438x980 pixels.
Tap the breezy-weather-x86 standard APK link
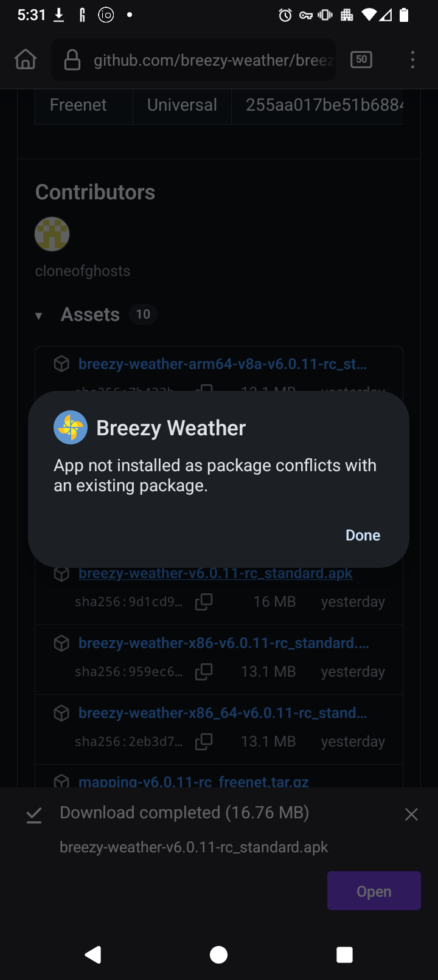pyautogui.click(x=223, y=643)
